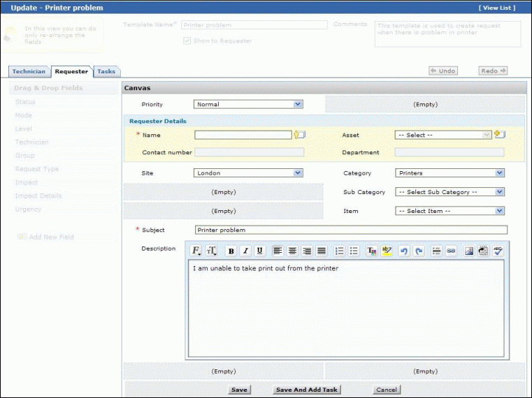
Task: Click the Save And Add Task button
Action: tap(306, 390)
